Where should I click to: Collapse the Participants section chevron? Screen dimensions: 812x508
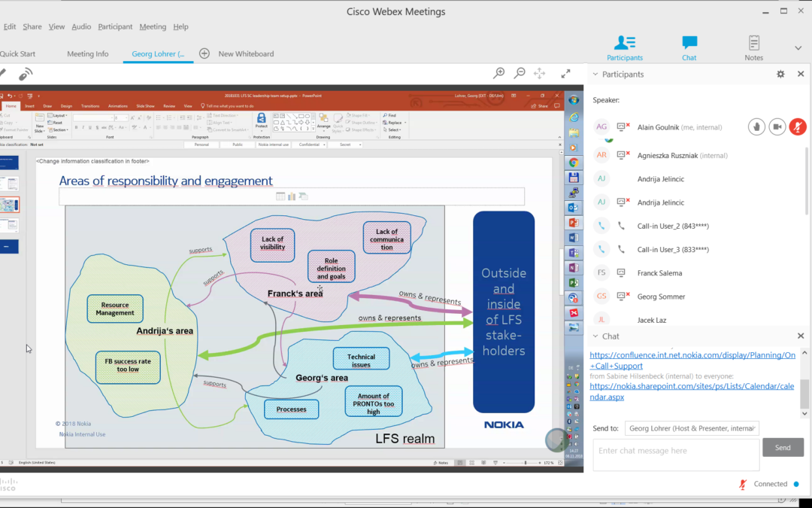pos(595,74)
